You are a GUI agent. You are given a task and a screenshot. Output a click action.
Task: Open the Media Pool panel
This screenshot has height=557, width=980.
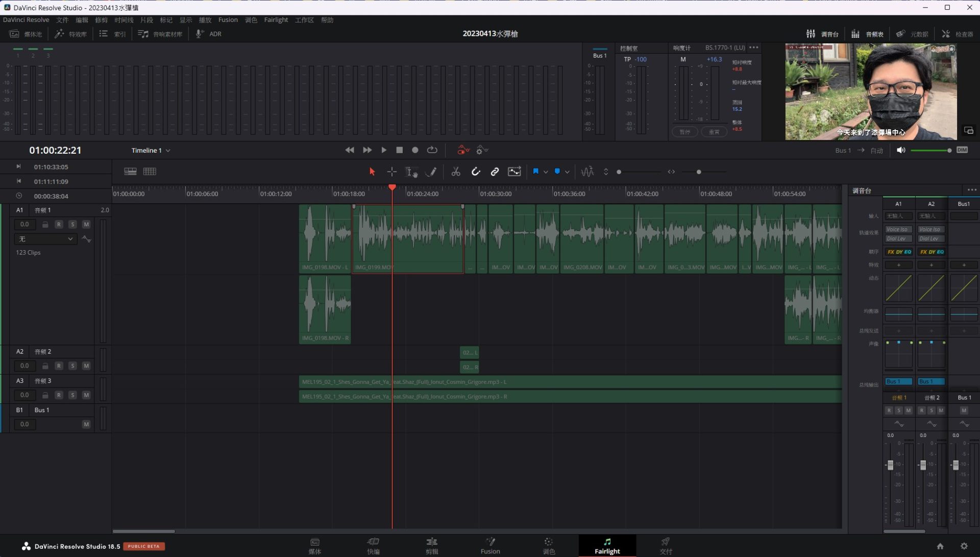click(x=26, y=34)
